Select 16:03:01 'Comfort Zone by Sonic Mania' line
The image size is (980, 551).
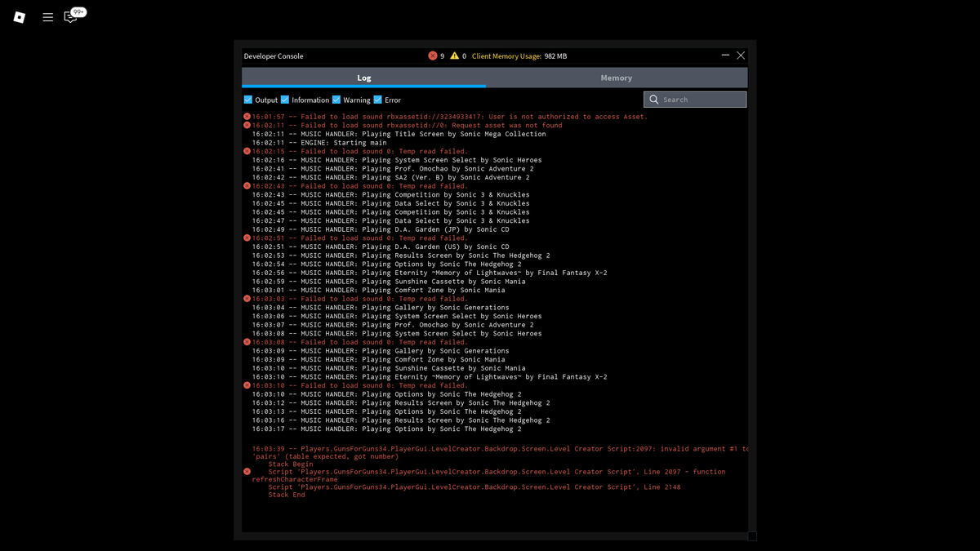tap(378, 290)
